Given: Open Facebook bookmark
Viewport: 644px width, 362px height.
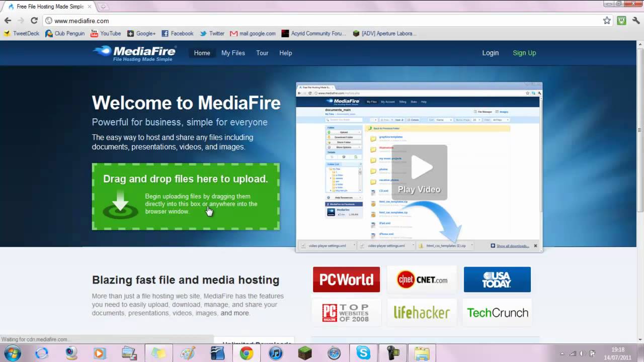Looking at the screenshot, I should pyautogui.click(x=178, y=34).
